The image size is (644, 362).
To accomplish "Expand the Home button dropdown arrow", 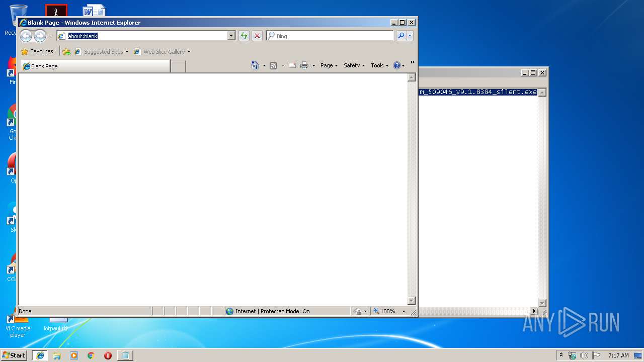I will pos(264,65).
